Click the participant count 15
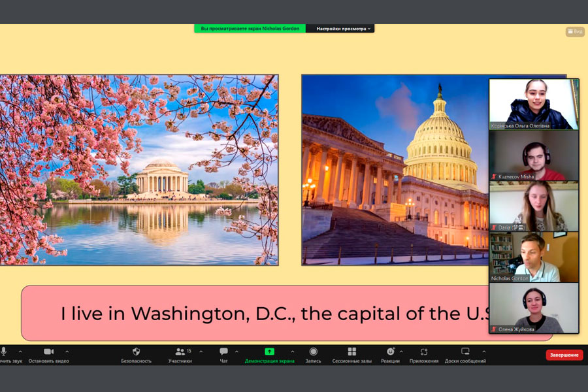The image size is (588, 392). coord(189,351)
